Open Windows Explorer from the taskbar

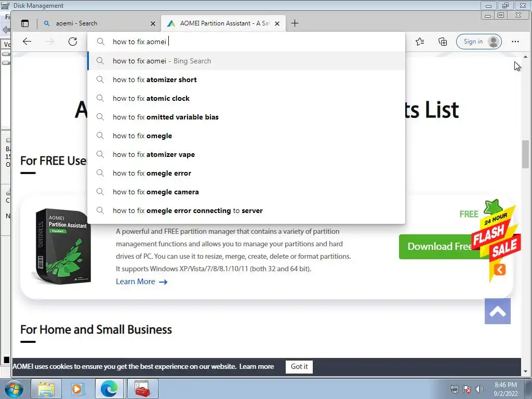click(x=46, y=389)
